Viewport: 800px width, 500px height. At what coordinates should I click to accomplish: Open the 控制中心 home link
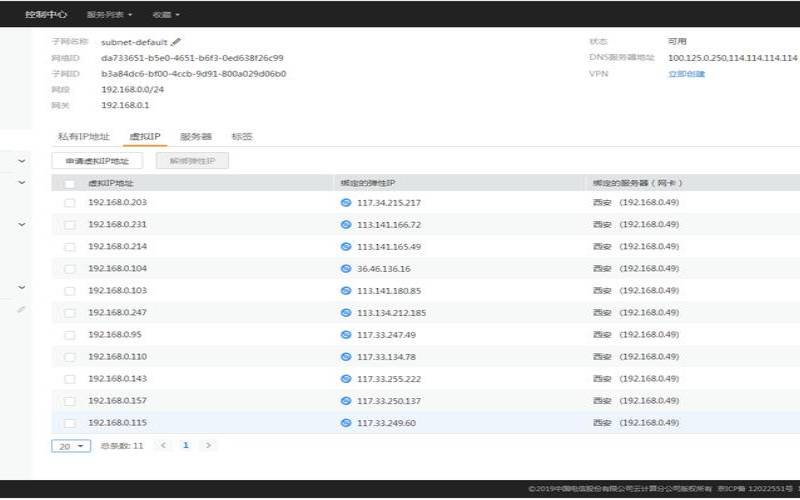pos(43,15)
